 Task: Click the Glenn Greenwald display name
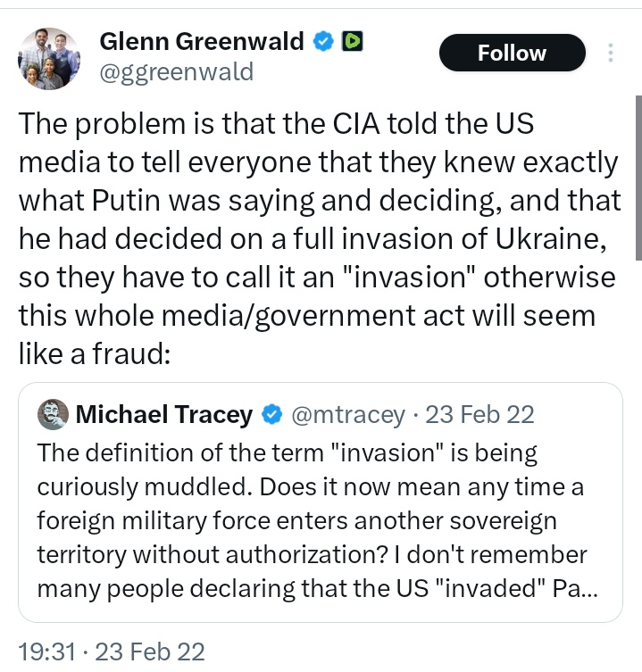202,42
